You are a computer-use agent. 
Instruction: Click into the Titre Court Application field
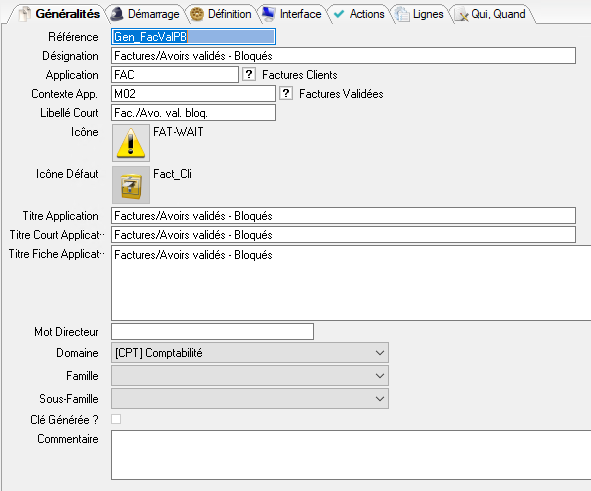[x=343, y=234]
